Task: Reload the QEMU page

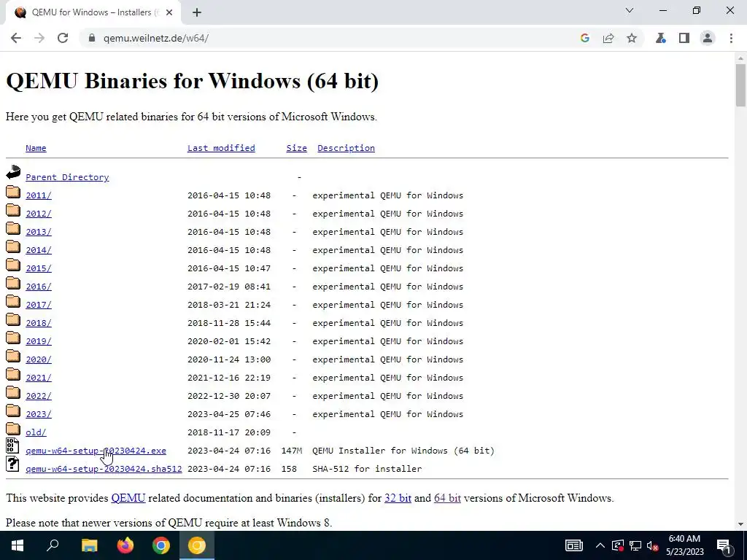Action: tap(63, 38)
